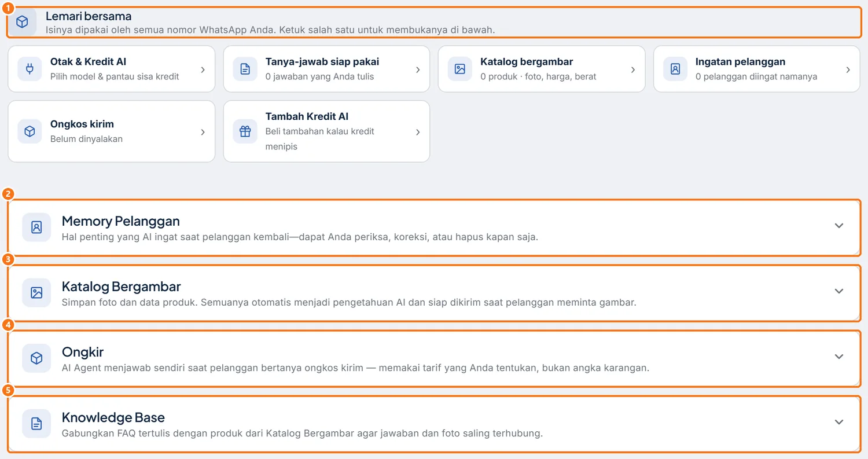Open the Ingatan pelanggan card title

click(x=740, y=62)
